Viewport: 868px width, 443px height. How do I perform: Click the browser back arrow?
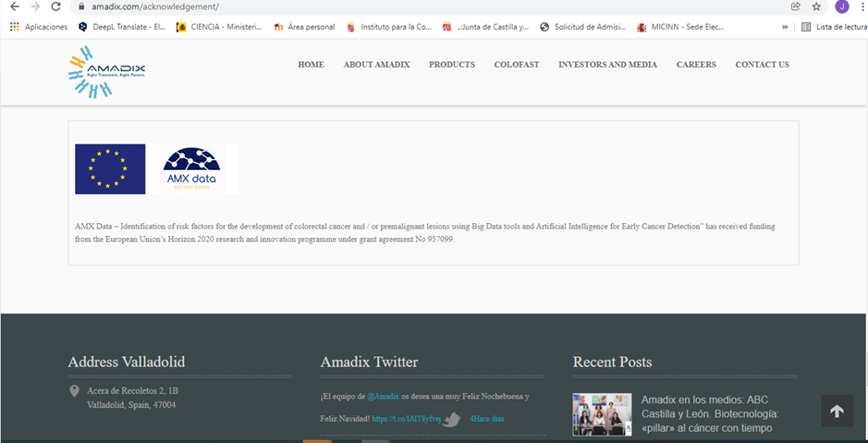click(13, 6)
